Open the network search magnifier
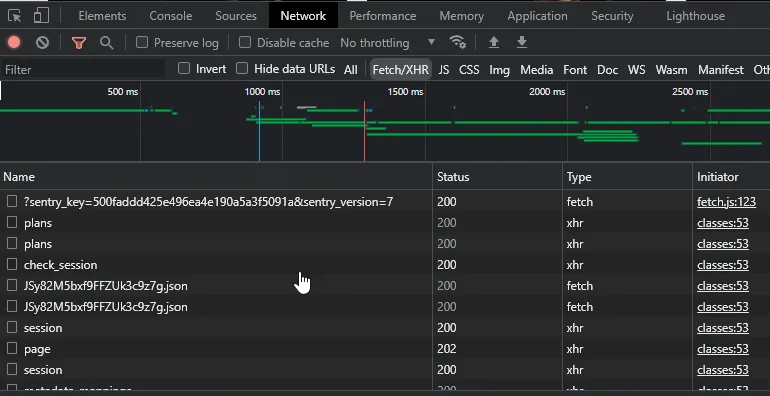The height and width of the screenshot is (396, 770). 107,43
